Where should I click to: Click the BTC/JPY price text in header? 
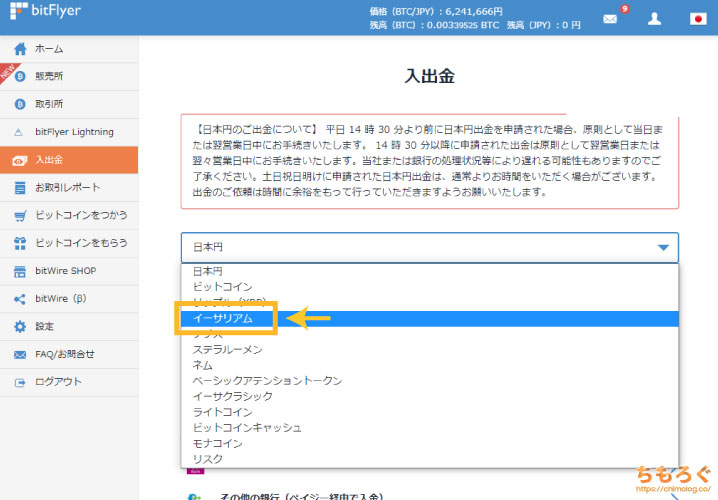click(436, 11)
